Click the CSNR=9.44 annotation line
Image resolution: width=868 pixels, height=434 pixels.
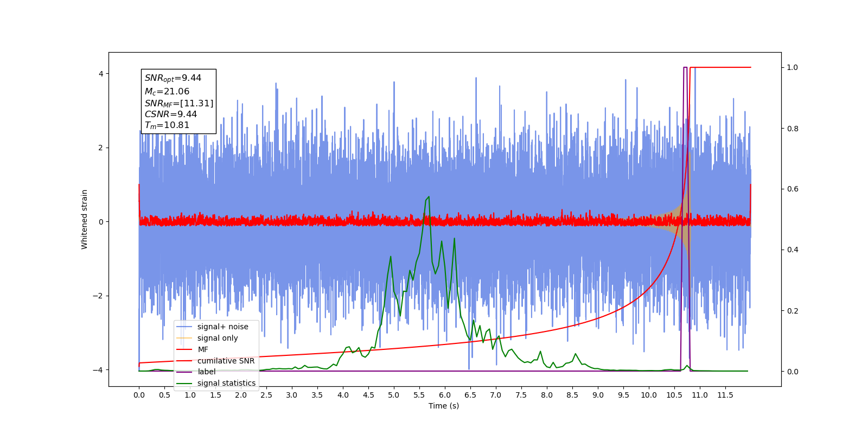point(171,114)
